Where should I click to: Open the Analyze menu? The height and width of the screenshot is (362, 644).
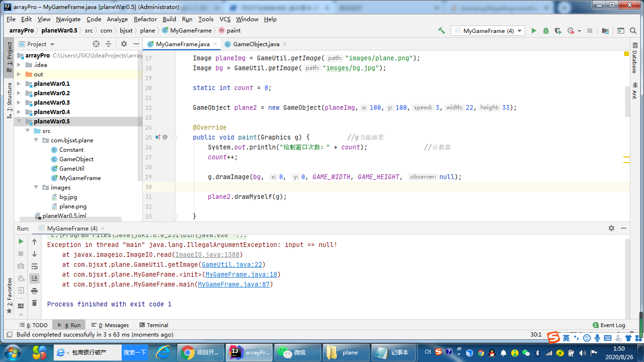coord(117,19)
